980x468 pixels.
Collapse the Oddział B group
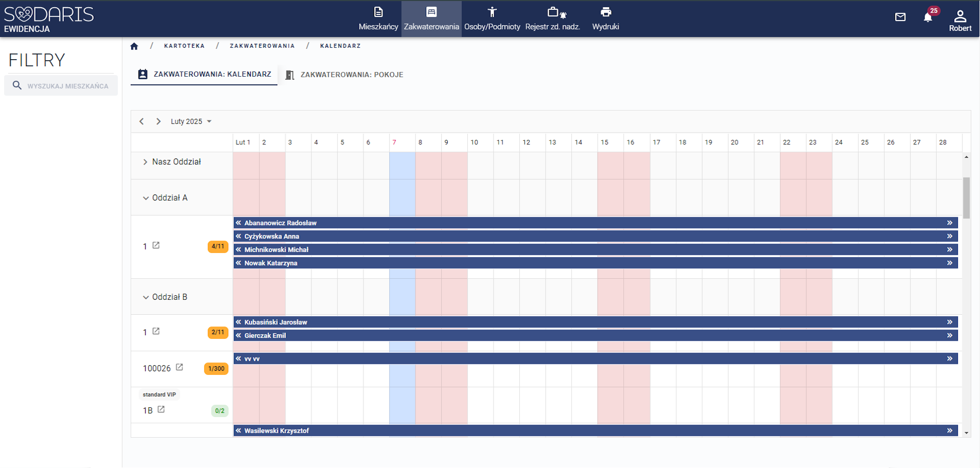(x=146, y=297)
